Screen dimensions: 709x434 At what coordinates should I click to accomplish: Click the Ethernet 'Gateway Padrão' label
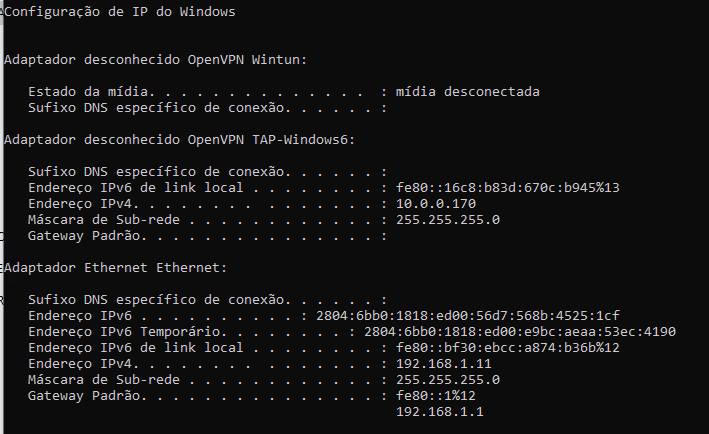[84, 396]
